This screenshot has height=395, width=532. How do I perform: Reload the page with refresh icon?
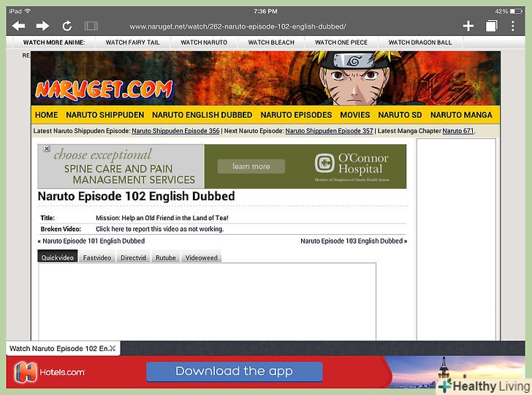coord(66,26)
